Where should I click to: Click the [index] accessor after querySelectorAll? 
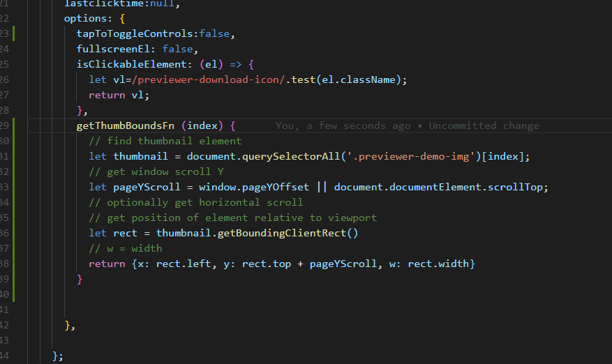click(x=502, y=156)
